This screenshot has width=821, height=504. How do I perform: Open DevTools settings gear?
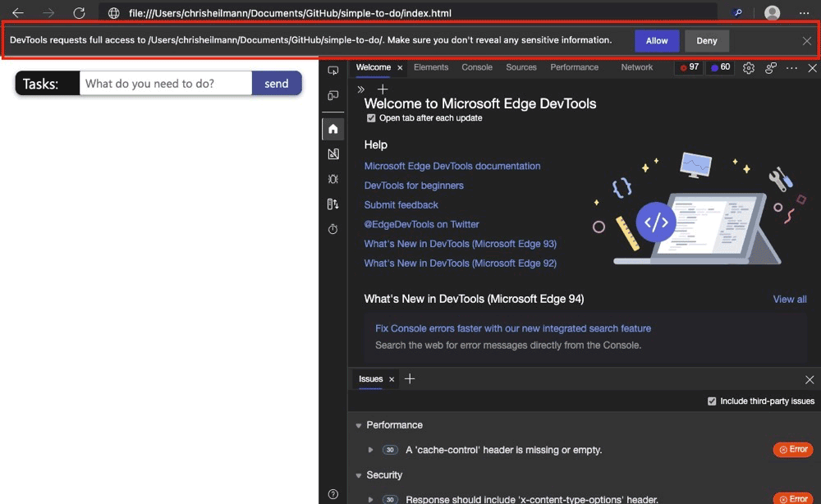pos(748,67)
